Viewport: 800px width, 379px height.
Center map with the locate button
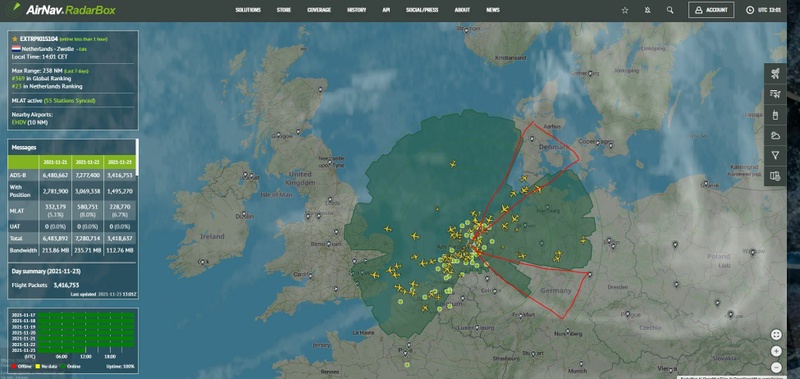point(776,335)
